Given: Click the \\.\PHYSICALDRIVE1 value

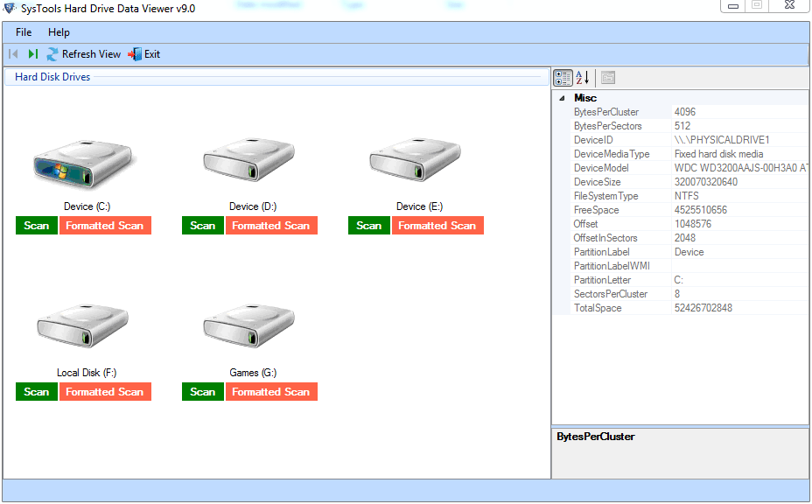Looking at the screenshot, I should tap(722, 140).
